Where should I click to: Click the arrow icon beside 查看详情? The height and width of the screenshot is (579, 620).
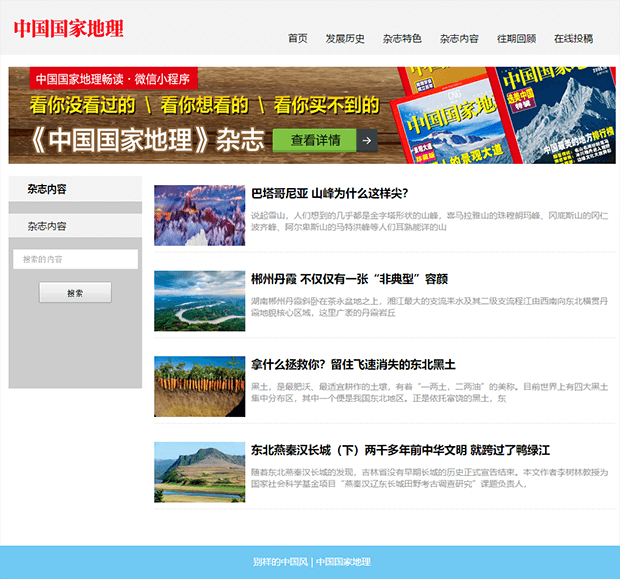367,141
